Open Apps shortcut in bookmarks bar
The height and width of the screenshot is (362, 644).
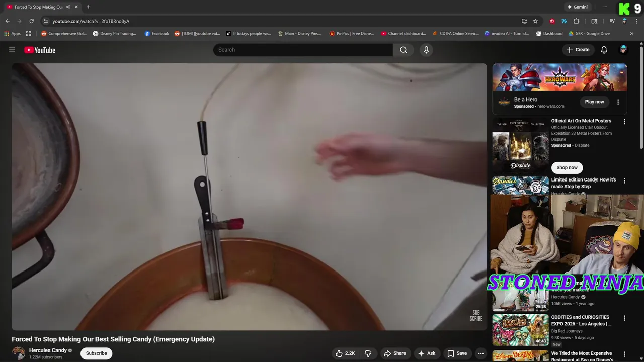click(12, 34)
